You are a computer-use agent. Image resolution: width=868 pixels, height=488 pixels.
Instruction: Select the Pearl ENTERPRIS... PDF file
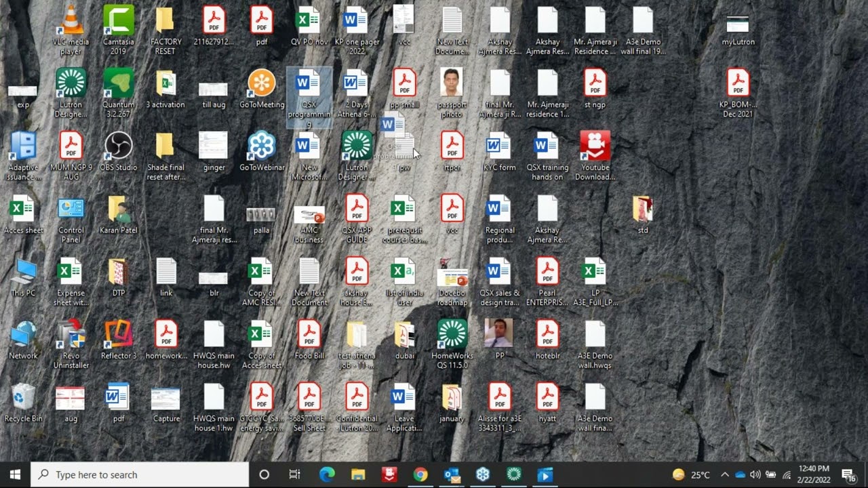pos(547,281)
